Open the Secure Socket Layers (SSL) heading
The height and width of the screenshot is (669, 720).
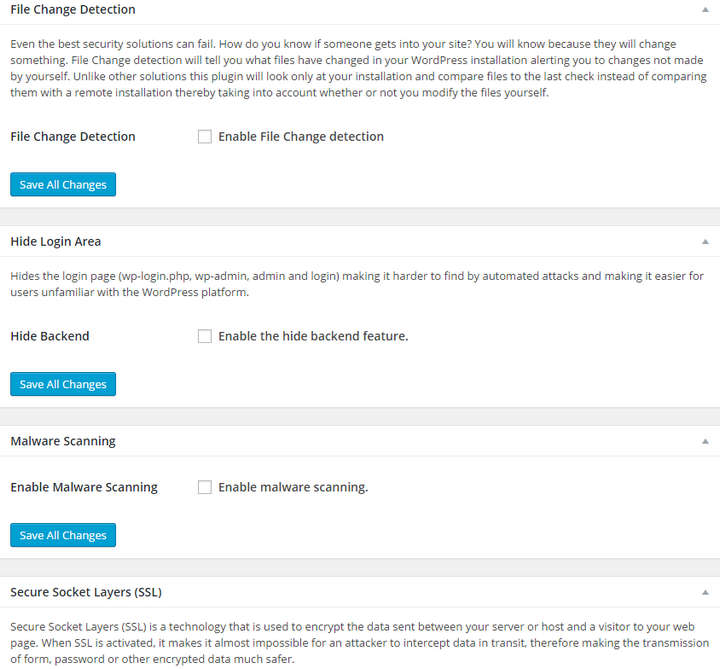(x=86, y=592)
